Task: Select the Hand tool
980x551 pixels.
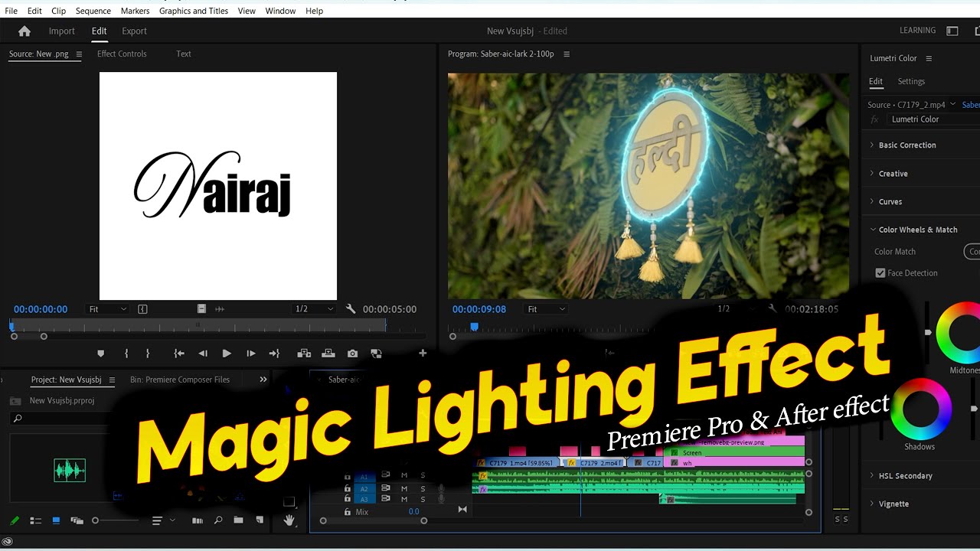Action: coord(289,520)
